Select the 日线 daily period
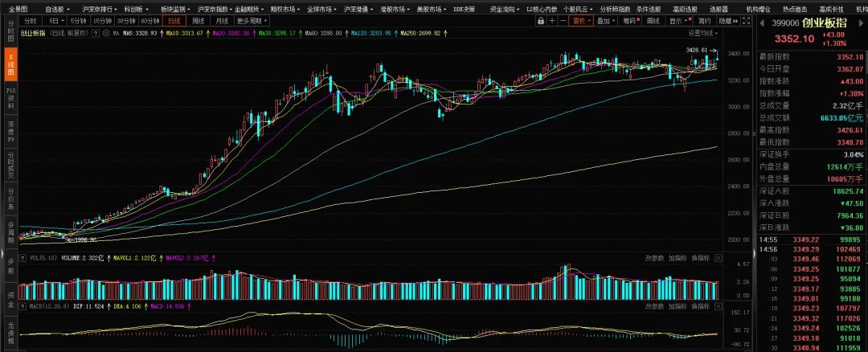The width and height of the screenshot is (868, 352). (x=174, y=21)
